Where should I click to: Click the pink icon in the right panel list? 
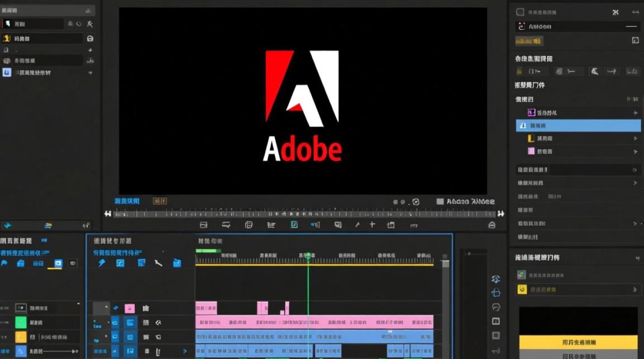pyautogui.click(x=531, y=151)
